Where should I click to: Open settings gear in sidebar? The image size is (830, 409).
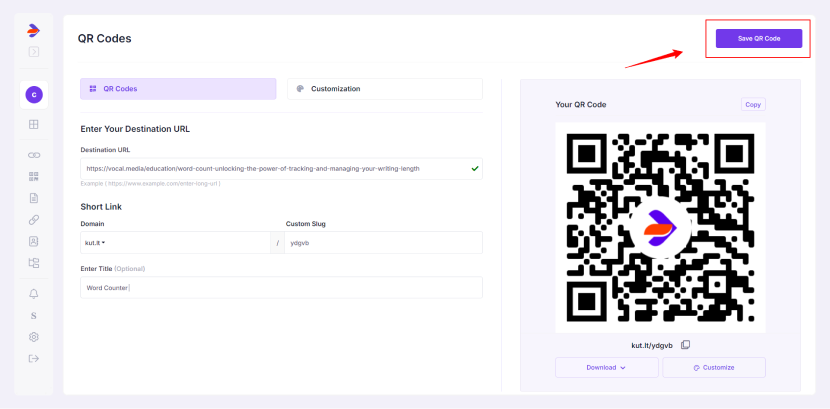tap(34, 337)
